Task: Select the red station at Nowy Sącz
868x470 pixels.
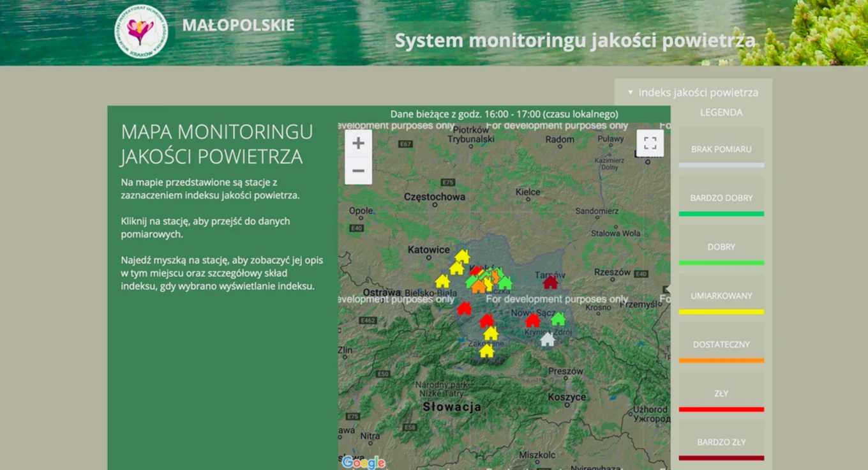Action: click(532, 320)
